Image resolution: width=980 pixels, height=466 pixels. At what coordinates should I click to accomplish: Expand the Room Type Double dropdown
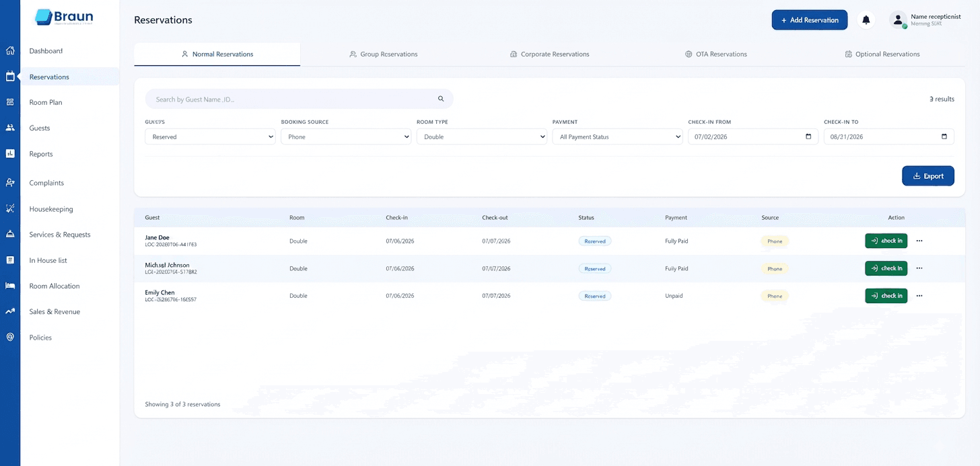click(482, 137)
